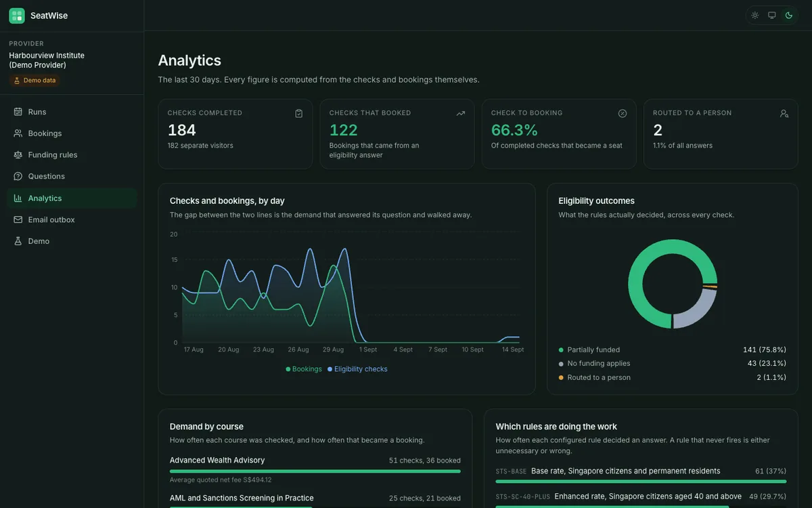Click the flask icon in the Demo data badge

17,81
